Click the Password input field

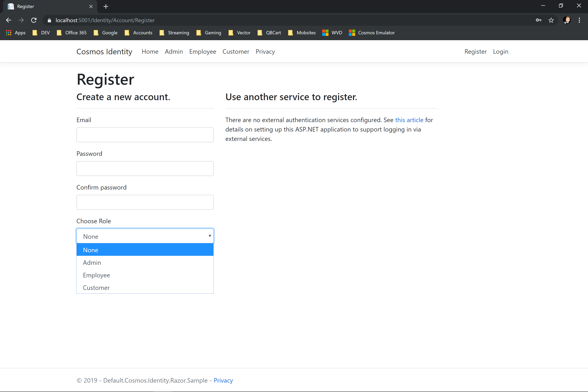point(145,168)
